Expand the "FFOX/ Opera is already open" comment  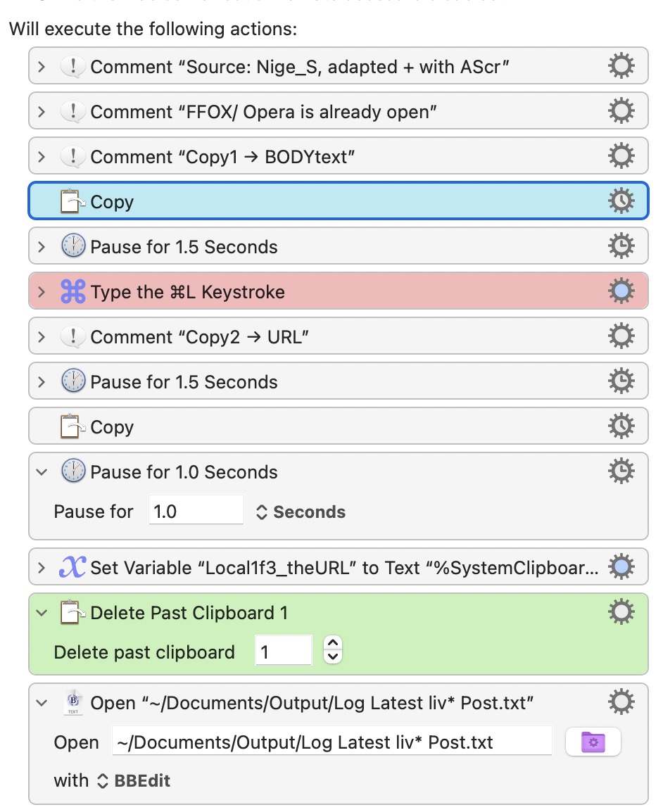pyautogui.click(x=42, y=112)
